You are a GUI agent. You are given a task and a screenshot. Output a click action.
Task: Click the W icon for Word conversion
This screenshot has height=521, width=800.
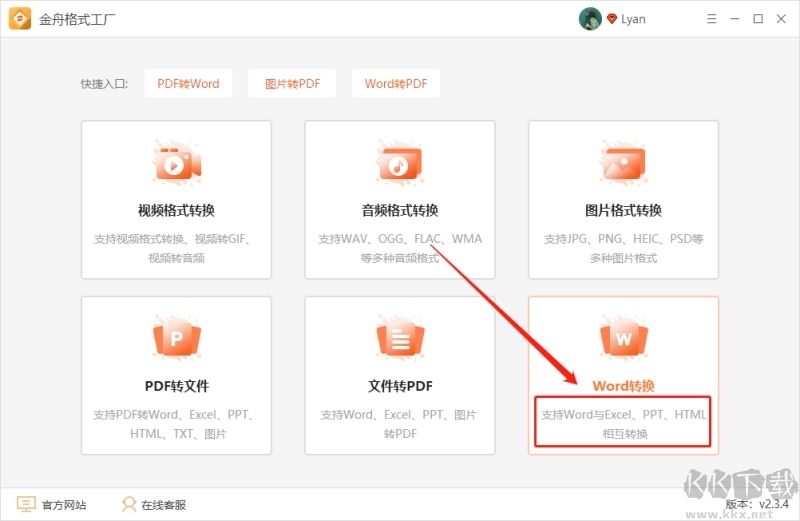[623, 338]
